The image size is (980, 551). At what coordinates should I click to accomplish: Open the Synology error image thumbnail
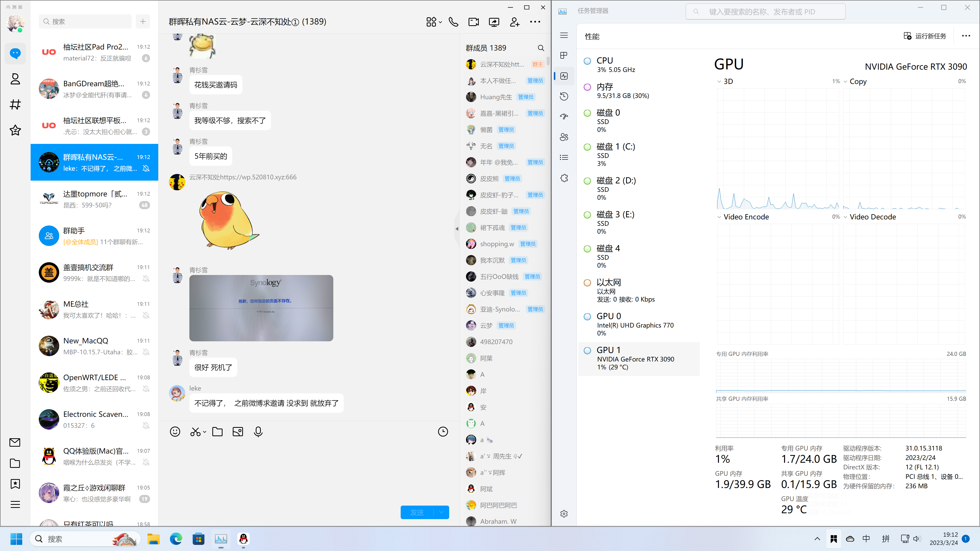(261, 308)
